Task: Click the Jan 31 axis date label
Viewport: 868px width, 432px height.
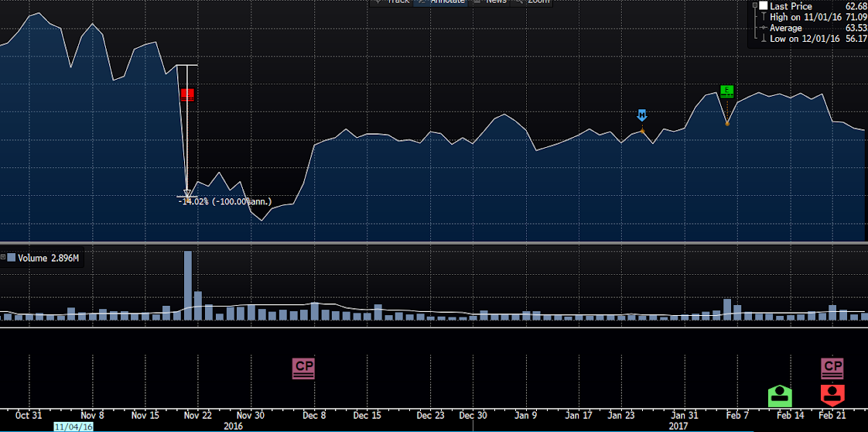Action: point(685,416)
